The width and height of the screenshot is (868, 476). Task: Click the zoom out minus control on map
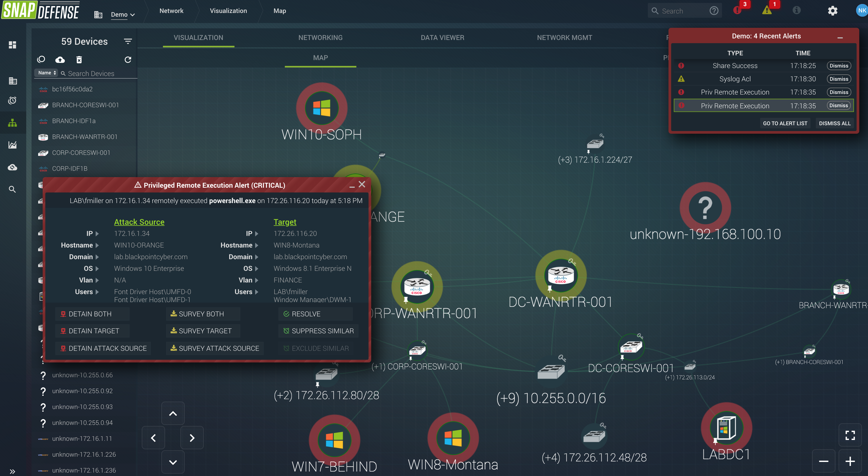(823, 461)
